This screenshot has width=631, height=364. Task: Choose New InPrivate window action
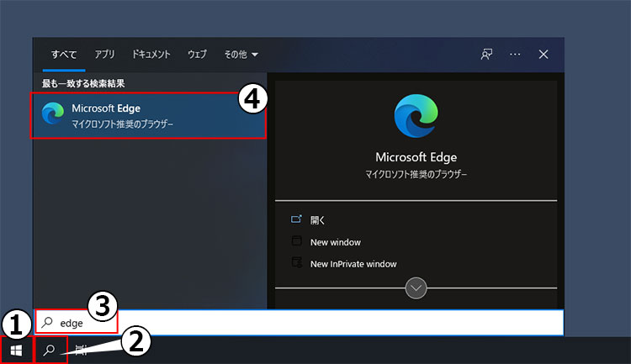353,264
